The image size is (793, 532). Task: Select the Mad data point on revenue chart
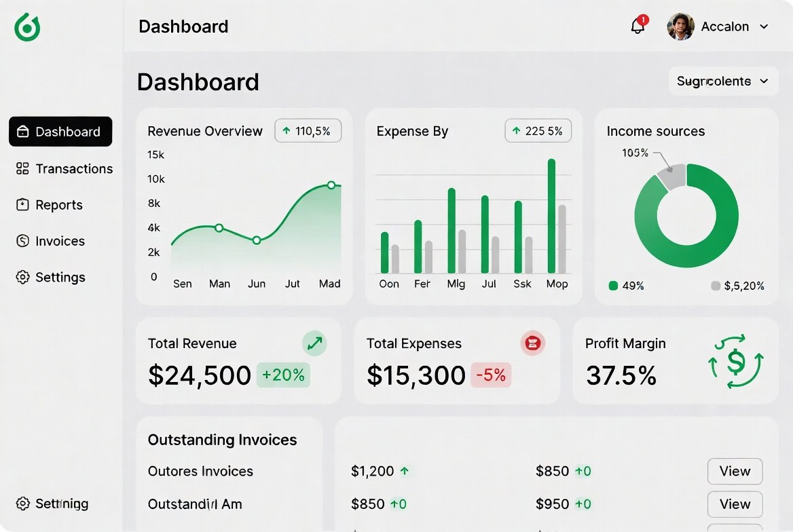tap(331, 185)
